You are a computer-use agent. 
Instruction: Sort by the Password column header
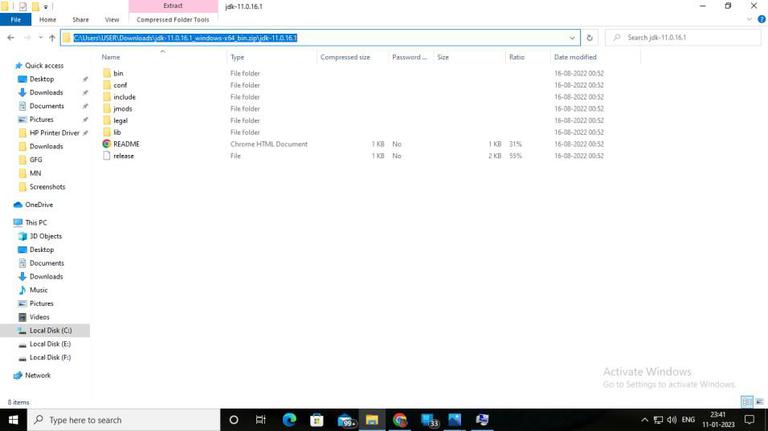tap(409, 57)
